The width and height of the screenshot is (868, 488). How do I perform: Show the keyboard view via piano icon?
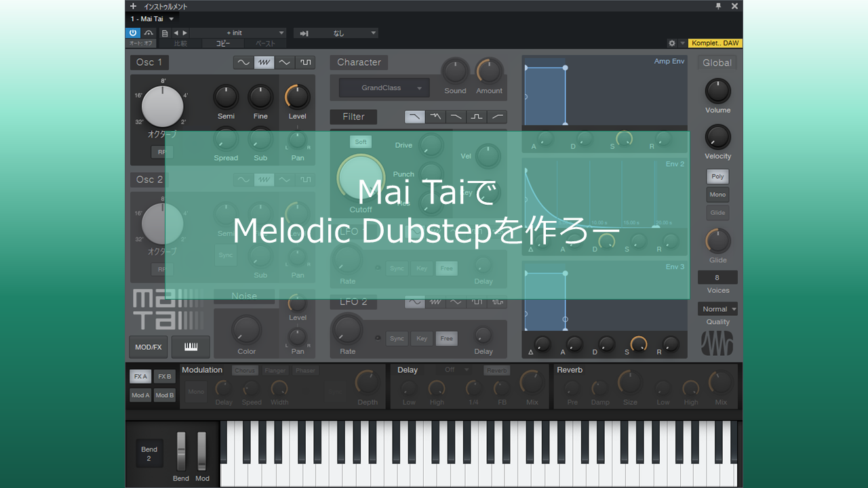pyautogui.click(x=191, y=347)
